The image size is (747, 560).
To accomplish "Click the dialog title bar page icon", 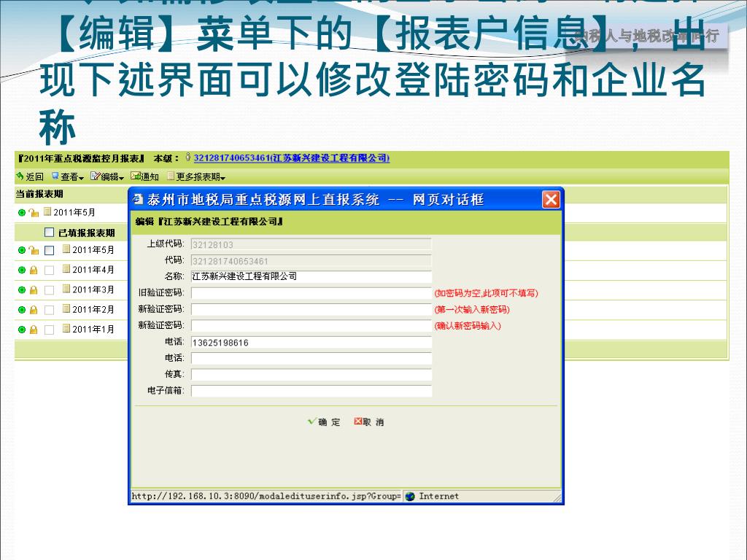I will (138, 199).
